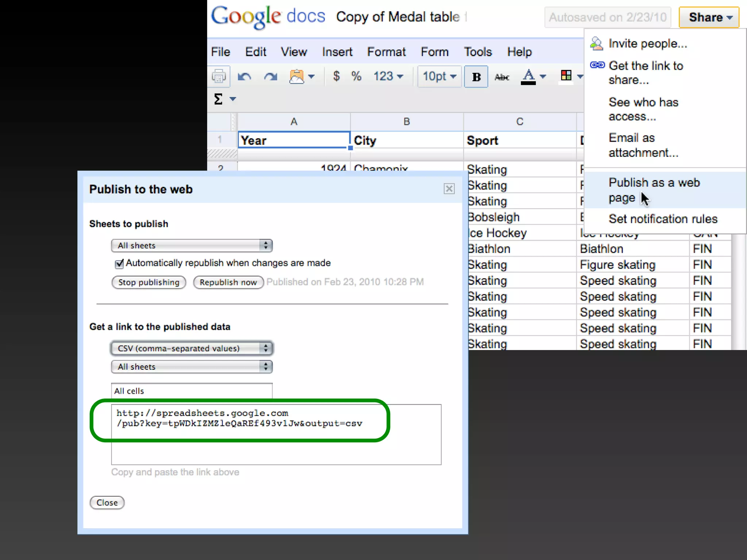Open the View menu
747x560 pixels.
click(294, 52)
